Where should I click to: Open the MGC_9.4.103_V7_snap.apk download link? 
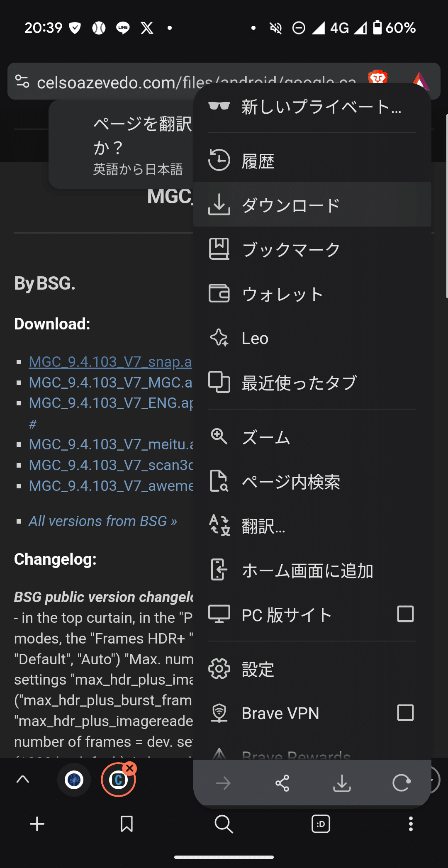coord(110,362)
